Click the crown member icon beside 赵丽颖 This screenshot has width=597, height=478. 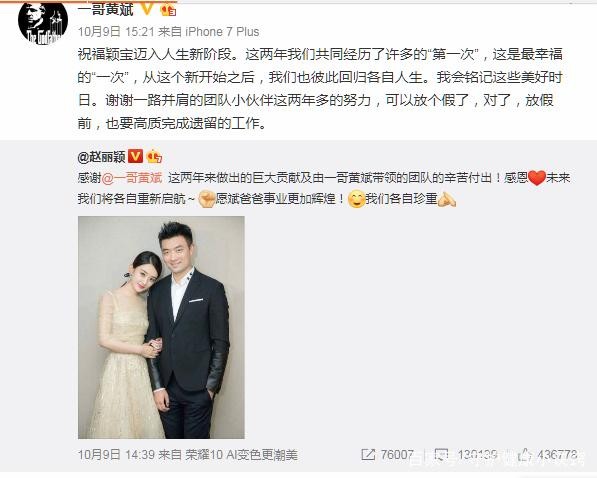point(154,157)
